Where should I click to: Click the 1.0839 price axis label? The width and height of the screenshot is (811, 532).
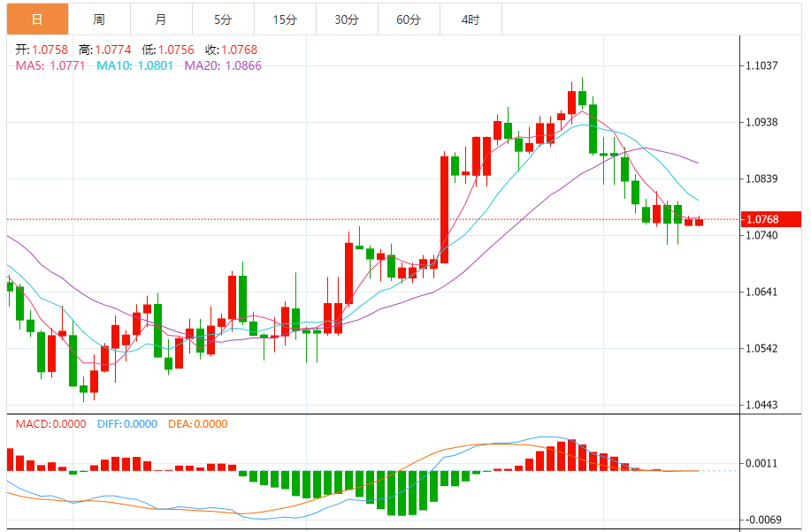click(761, 179)
